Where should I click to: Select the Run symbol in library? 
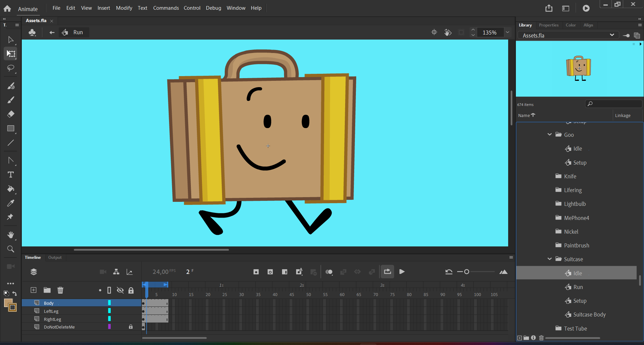click(x=578, y=287)
